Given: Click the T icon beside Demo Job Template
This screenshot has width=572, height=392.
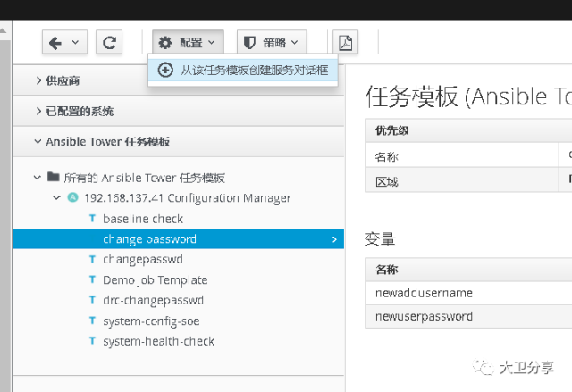Looking at the screenshot, I should pos(92,279).
